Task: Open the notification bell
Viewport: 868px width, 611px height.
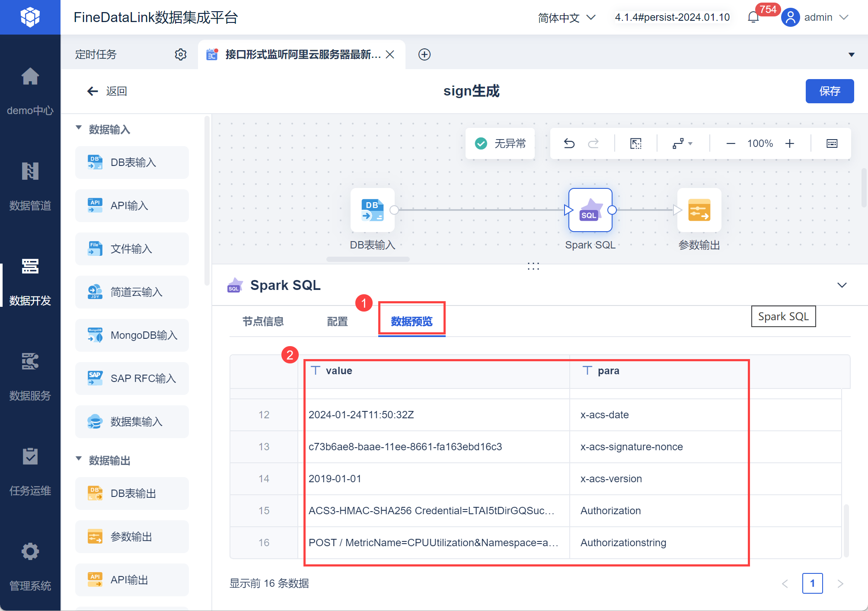Action: (753, 17)
